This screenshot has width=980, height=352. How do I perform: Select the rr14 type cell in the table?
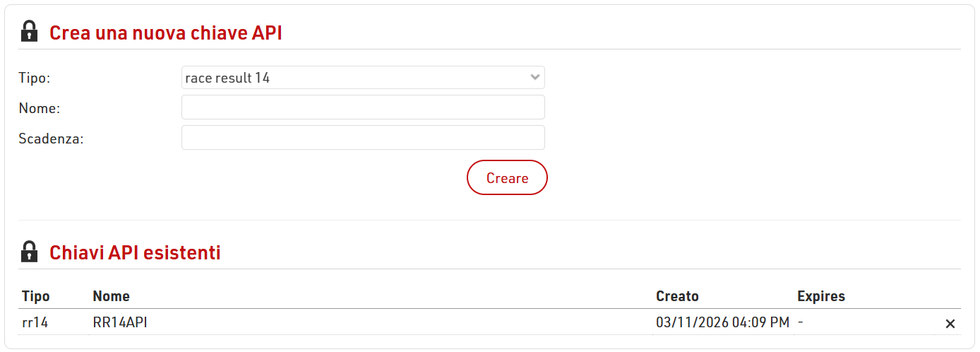pos(35,323)
